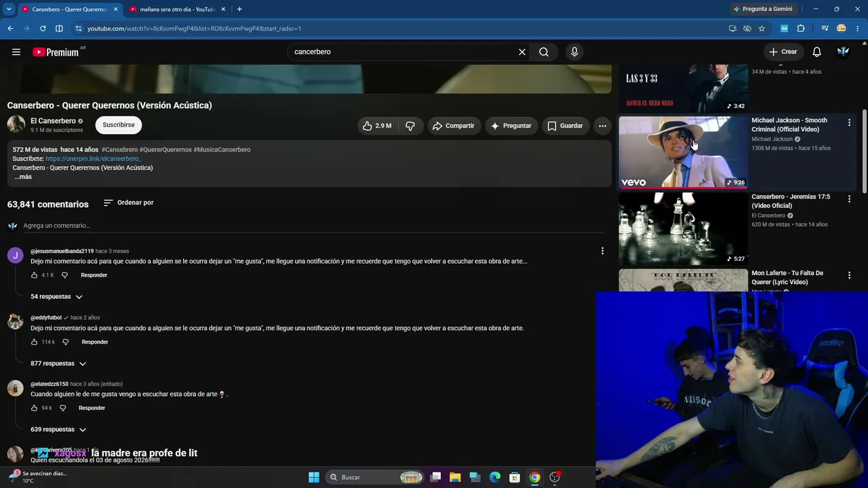The image size is (868, 488).
Task: Open the Windows Start menu
Action: (314, 477)
